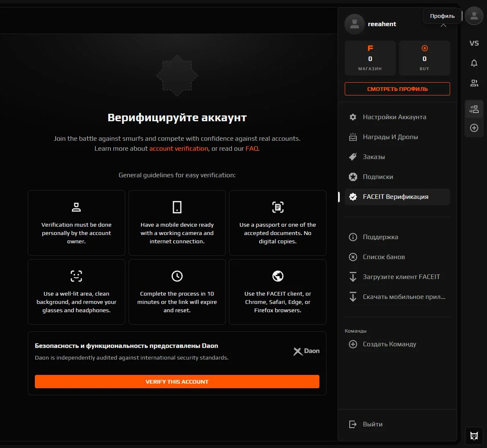Click the info icon beside Поддержка
The image size is (487, 448).
(x=353, y=237)
